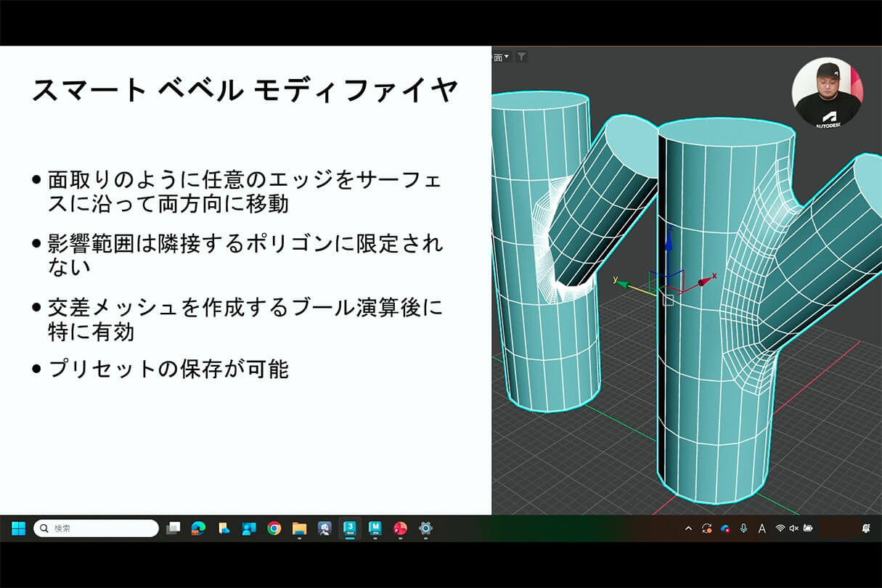This screenshot has height=588, width=882.
Task: Click the viewport filter funnel icon
Action: [521, 57]
